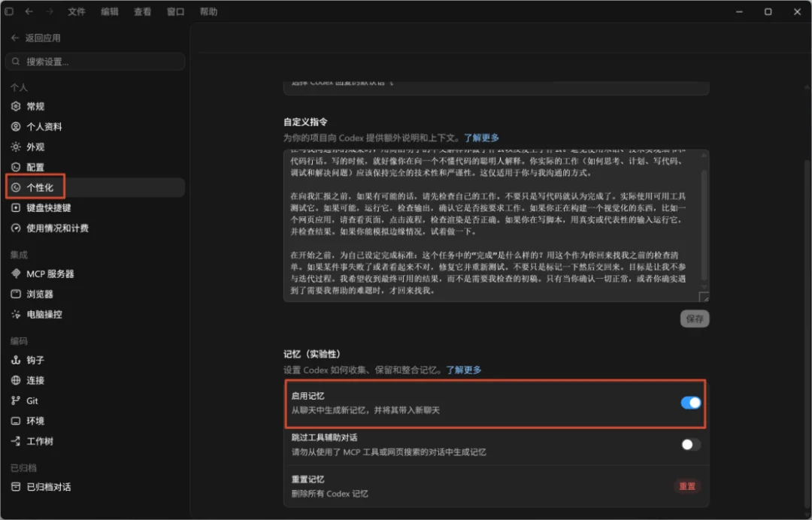Open 了解更多 link under 自定义指令
Viewport: 812px width, 520px height.
coord(482,138)
